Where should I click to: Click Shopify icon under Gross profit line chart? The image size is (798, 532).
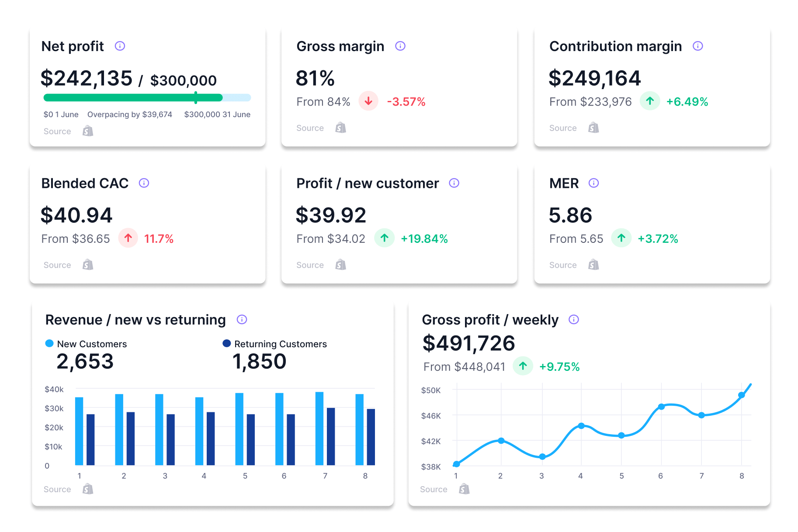464,489
